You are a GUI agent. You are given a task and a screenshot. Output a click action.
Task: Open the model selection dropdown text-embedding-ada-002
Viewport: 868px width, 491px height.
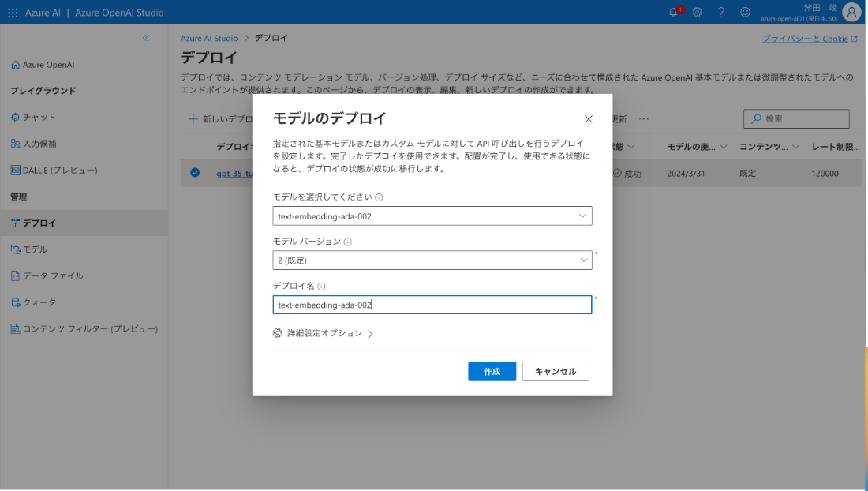432,216
